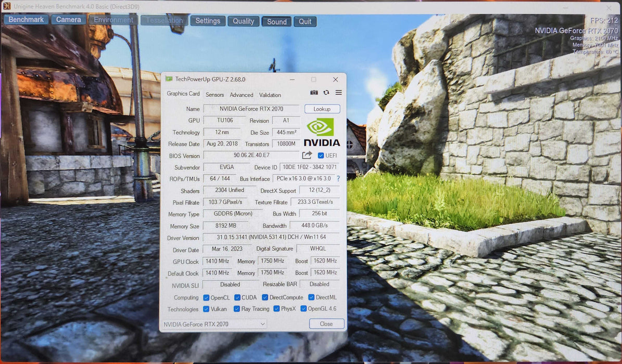Click the Pixel Fillrate 103.7 GPixel/s field
The height and width of the screenshot is (364, 622).
coord(225,202)
